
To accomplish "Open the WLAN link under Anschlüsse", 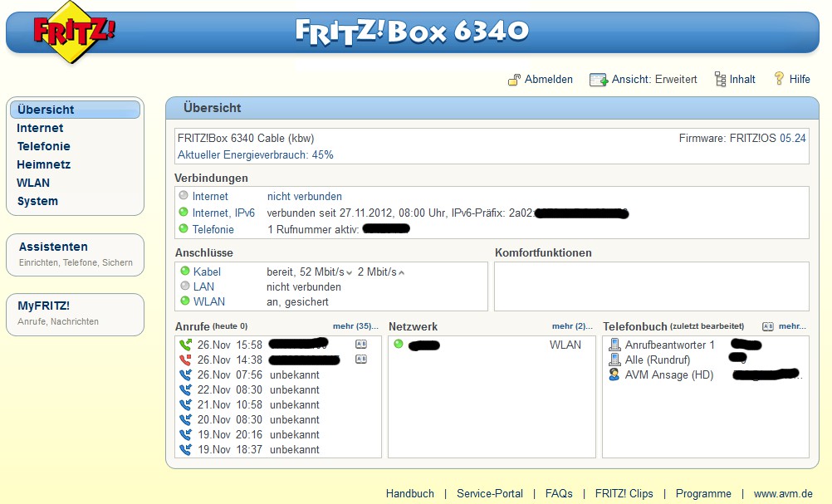I will pos(209,301).
